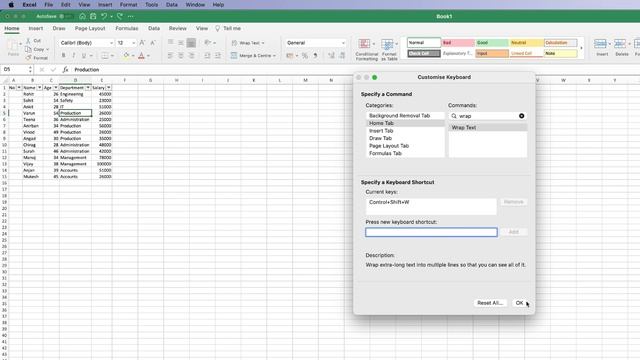Click the Remove button for current keys

coord(513,202)
